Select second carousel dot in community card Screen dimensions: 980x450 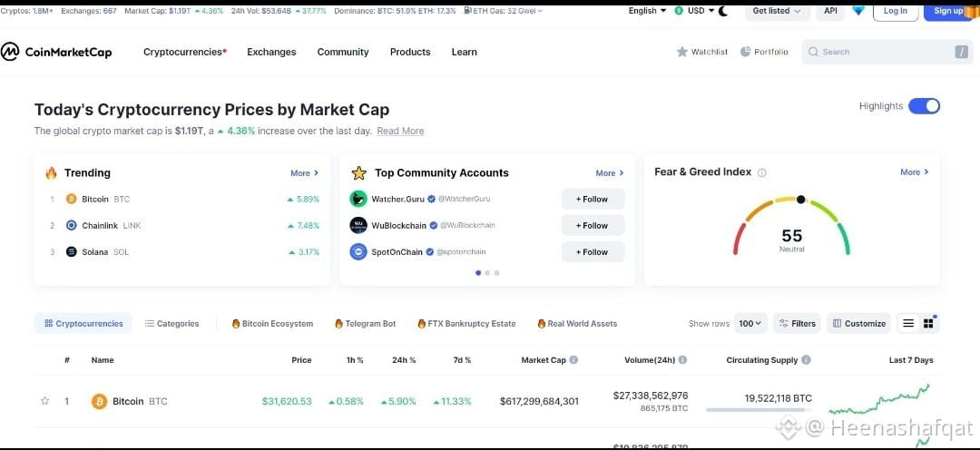tap(487, 273)
